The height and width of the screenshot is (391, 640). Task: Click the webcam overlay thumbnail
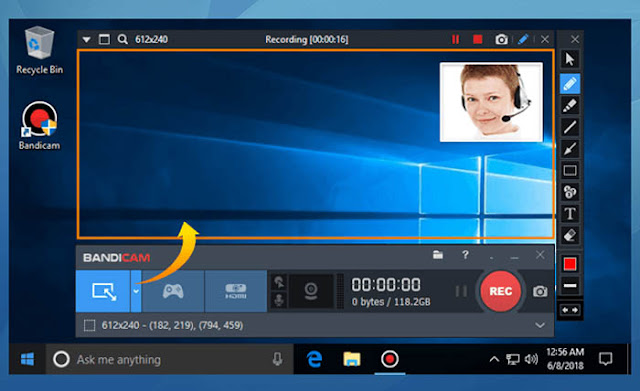tap(491, 102)
